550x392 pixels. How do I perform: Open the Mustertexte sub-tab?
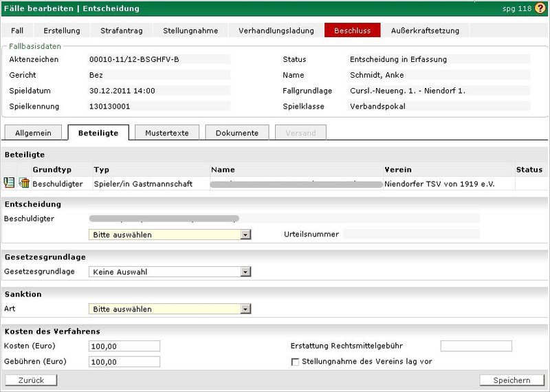pos(167,133)
